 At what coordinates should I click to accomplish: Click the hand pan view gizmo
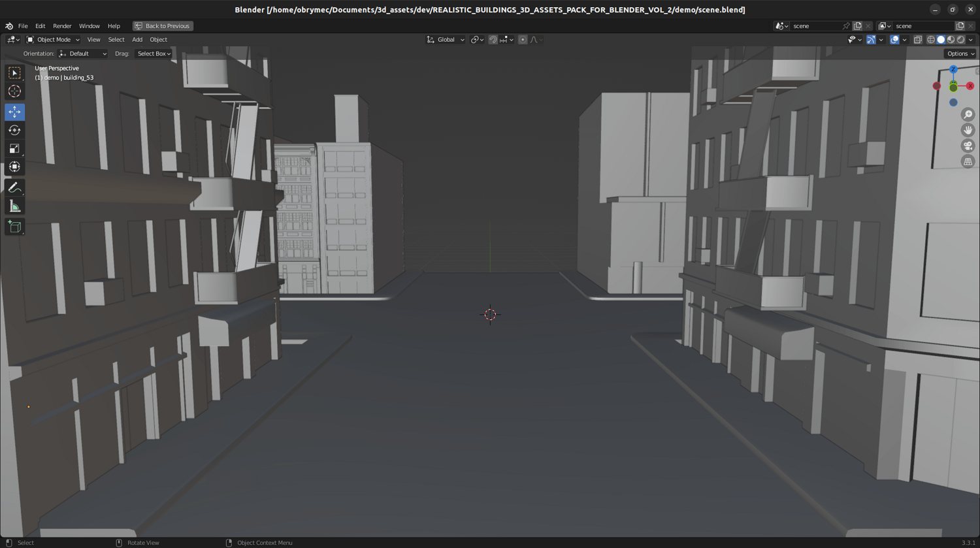click(968, 130)
